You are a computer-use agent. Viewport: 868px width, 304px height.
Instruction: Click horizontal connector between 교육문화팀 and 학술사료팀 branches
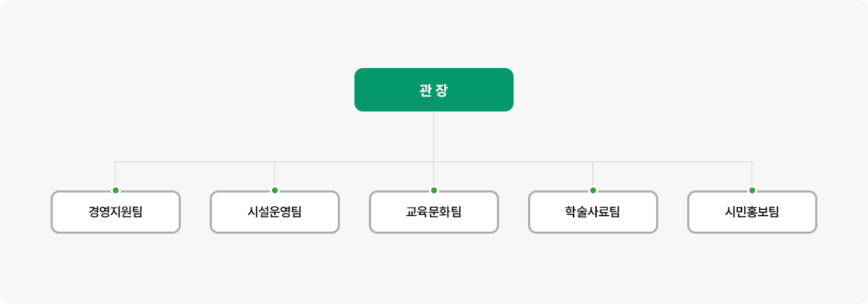pos(514,162)
